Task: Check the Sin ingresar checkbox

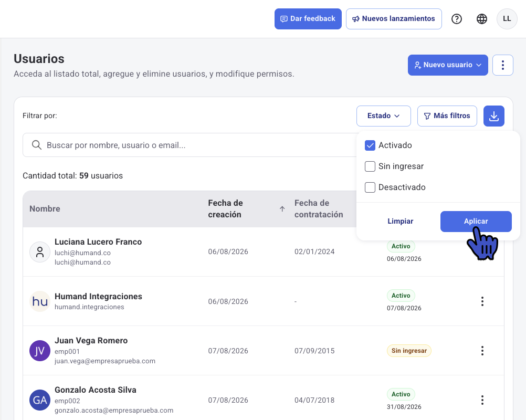Action: click(370, 166)
